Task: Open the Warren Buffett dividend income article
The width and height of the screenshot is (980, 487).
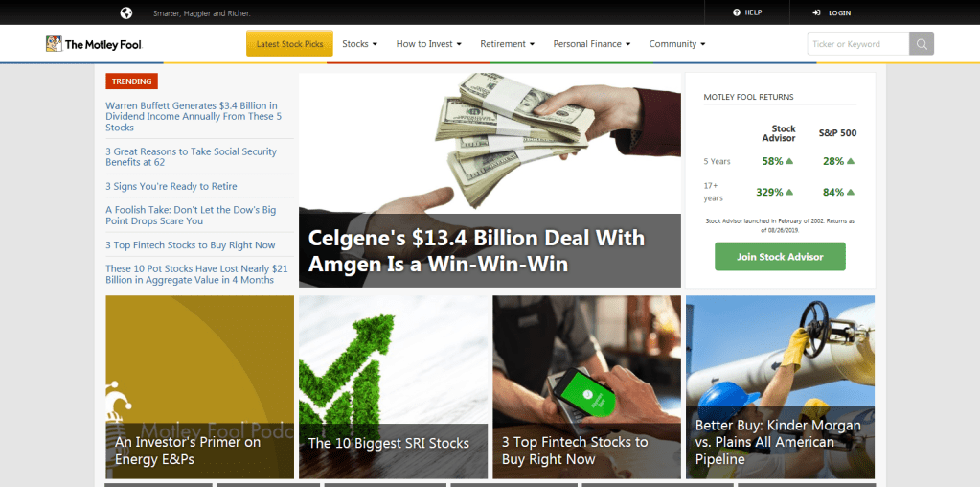Action: coord(194,116)
